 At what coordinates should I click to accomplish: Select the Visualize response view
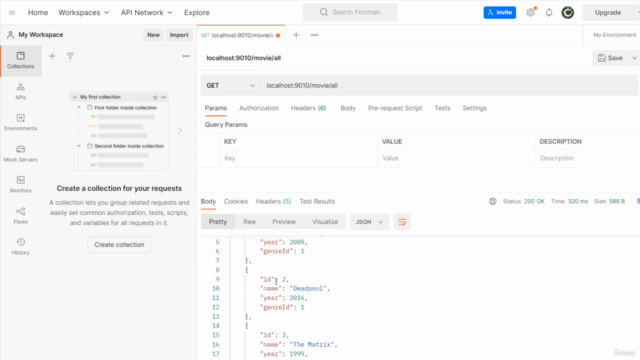pyautogui.click(x=325, y=222)
